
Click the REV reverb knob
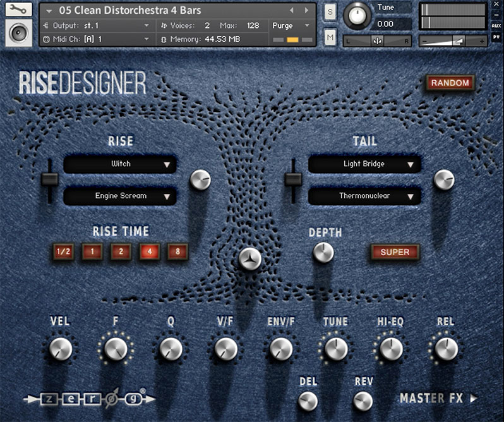pos(363,401)
